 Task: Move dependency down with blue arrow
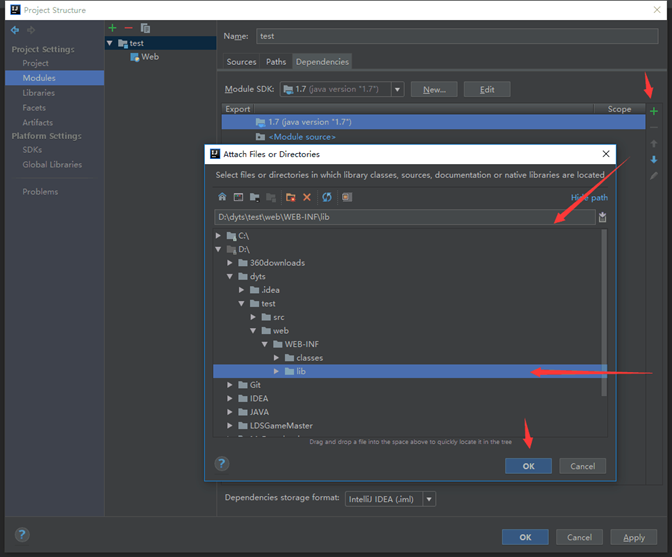click(x=654, y=159)
